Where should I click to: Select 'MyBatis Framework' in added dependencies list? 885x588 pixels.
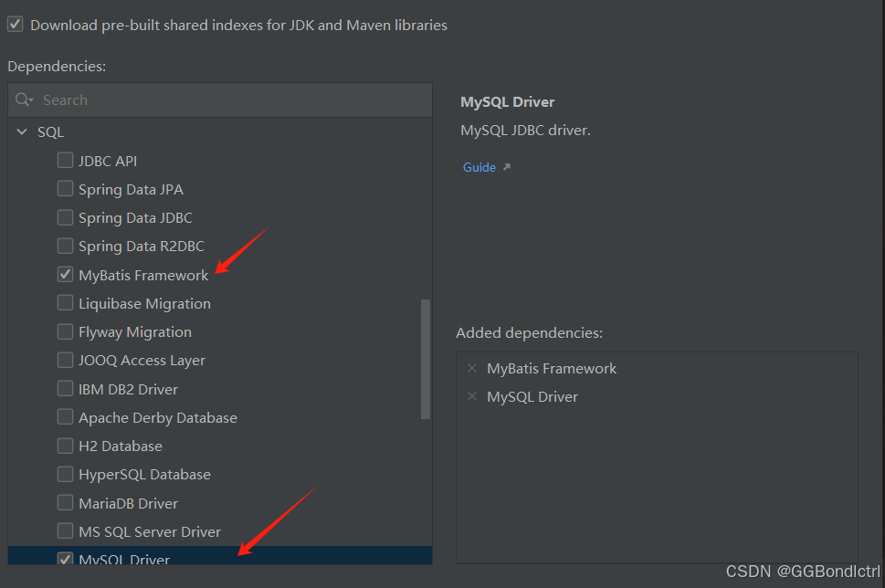[x=552, y=369]
